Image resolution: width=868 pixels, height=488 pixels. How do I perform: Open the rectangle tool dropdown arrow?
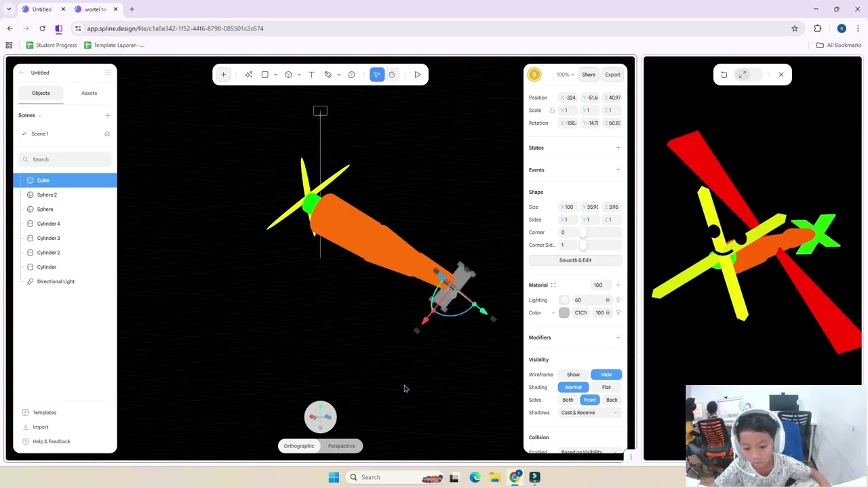[x=275, y=75]
